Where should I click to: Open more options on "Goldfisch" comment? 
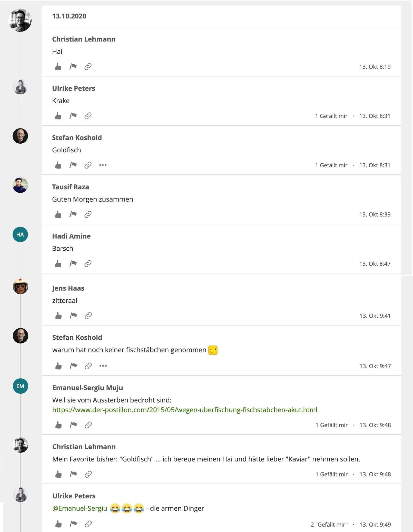coord(103,165)
